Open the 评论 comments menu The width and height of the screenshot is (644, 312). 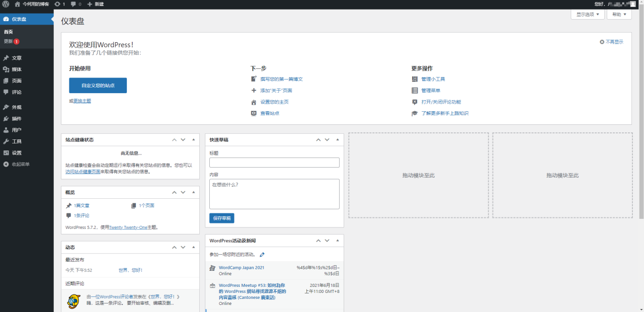tap(27, 92)
